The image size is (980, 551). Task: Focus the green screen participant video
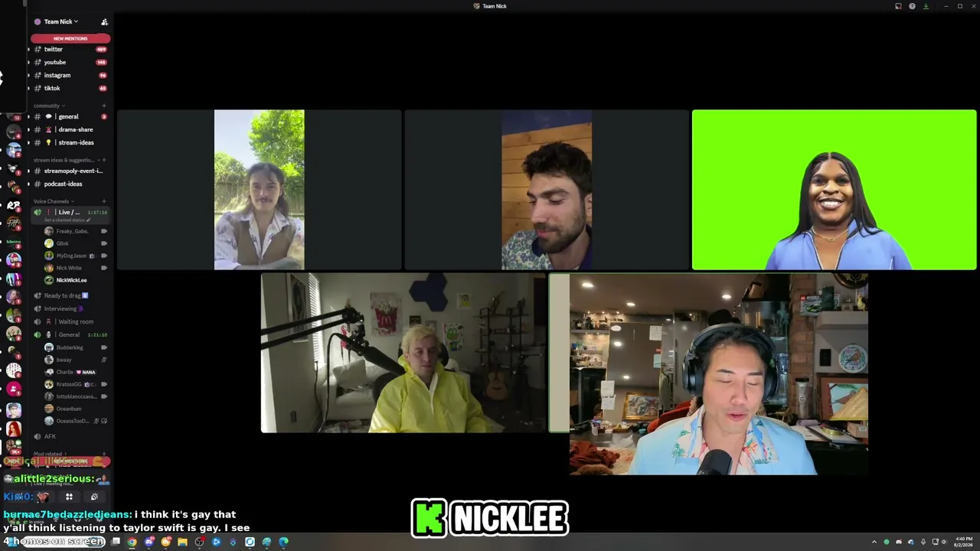(x=834, y=190)
